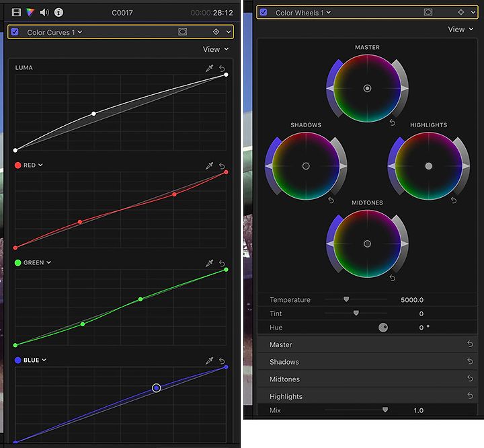Select the circled Blue curve control point
The width and height of the screenshot is (484, 448).
pos(157,387)
